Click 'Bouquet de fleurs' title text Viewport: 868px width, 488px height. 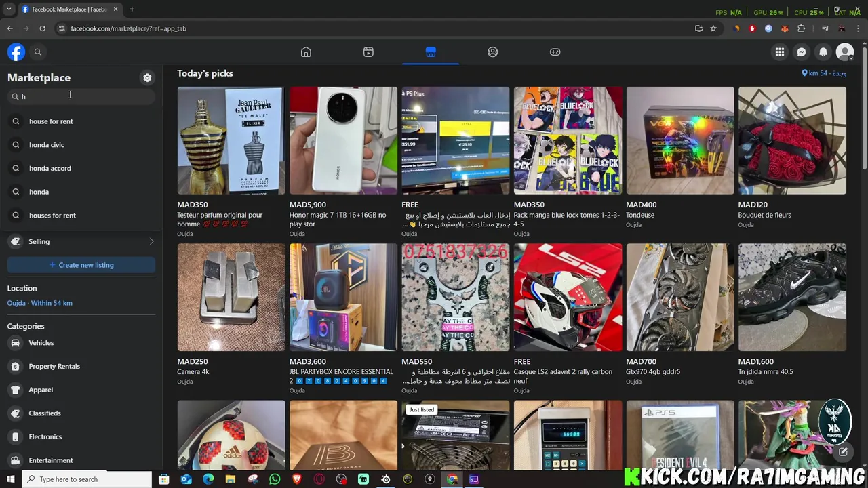[x=764, y=215]
